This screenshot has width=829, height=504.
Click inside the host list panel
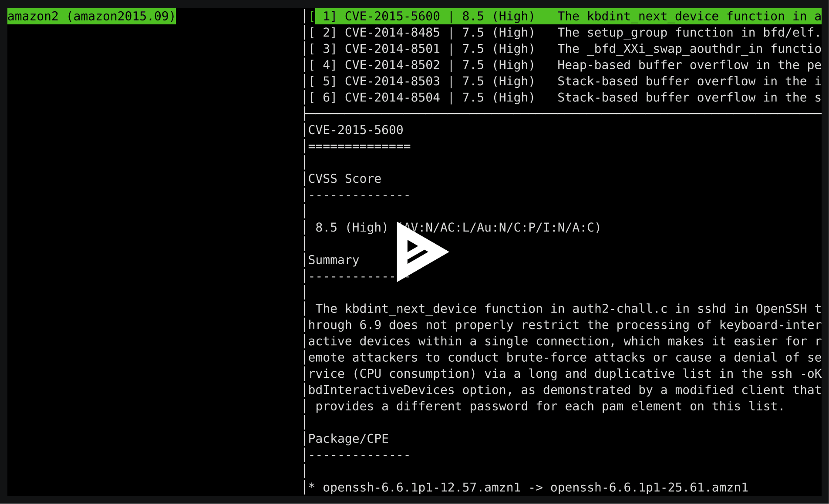point(152,218)
